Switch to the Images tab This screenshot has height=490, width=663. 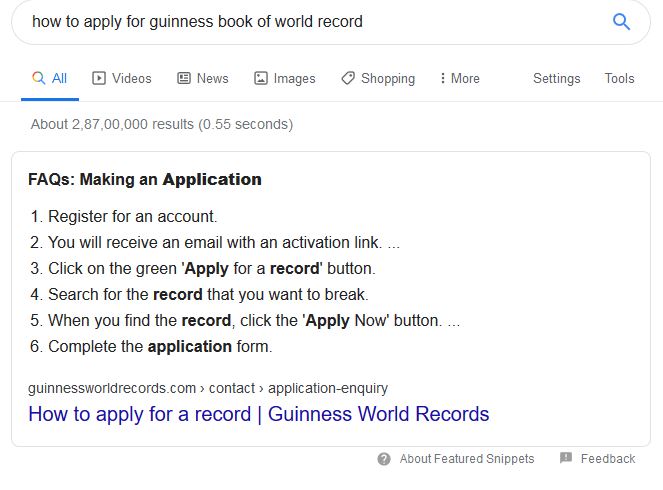pyautogui.click(x=285, y=78)
